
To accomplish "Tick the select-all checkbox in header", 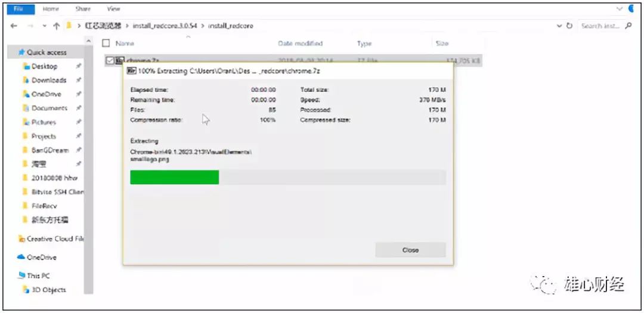I will [x=106, y=43].
